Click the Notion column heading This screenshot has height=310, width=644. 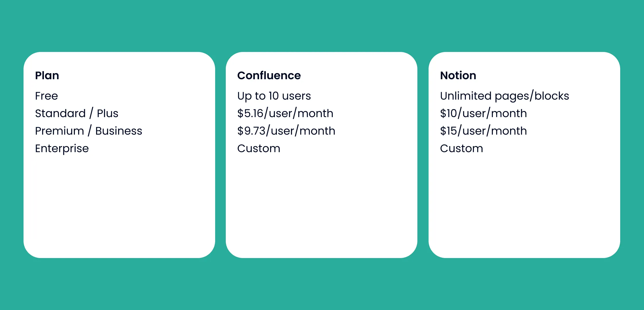458,75
